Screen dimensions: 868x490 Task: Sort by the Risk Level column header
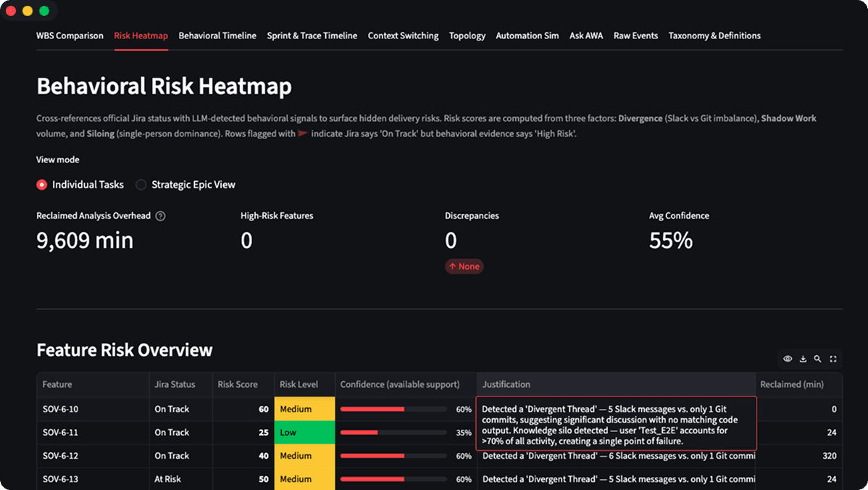[x=304, y=384]
